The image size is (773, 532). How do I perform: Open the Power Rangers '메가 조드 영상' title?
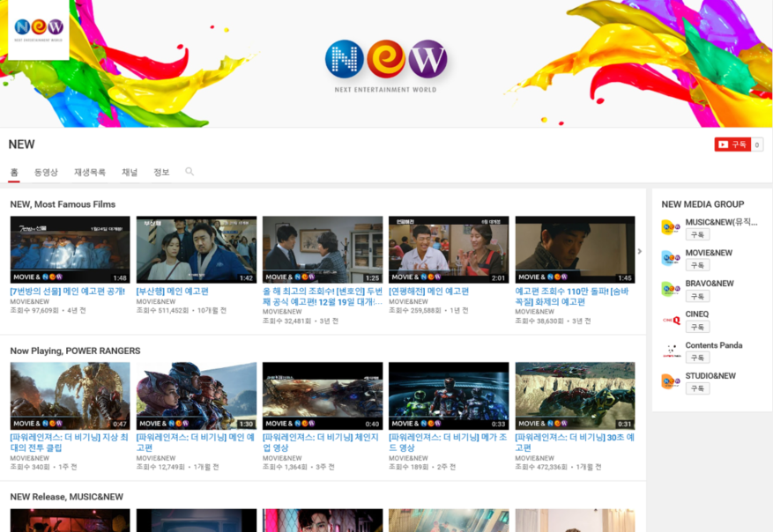point(448,442)
